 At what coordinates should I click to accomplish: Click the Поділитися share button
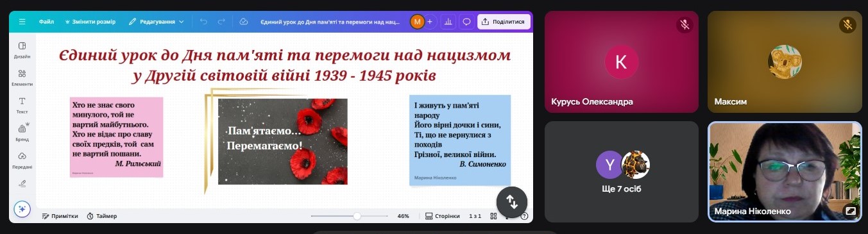point(504,21)
